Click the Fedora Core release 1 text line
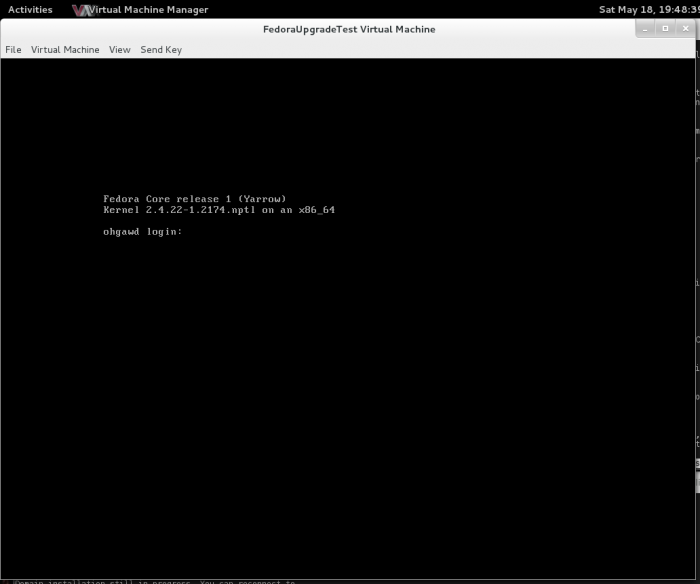This screenshot has height=584, width=700. pyautogui.click(x=194, y=199)
